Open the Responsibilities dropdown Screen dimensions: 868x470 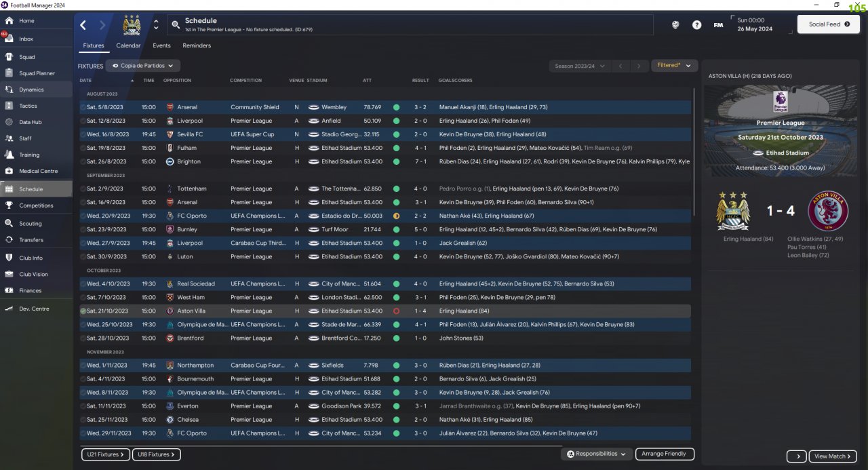[x=597, y=454]
